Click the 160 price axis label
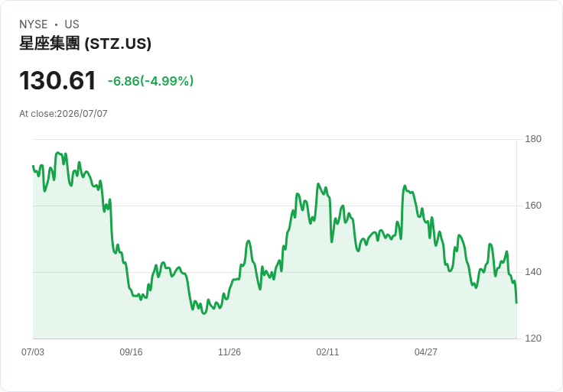This screenshot has width=563, height=392. point(533,206)
